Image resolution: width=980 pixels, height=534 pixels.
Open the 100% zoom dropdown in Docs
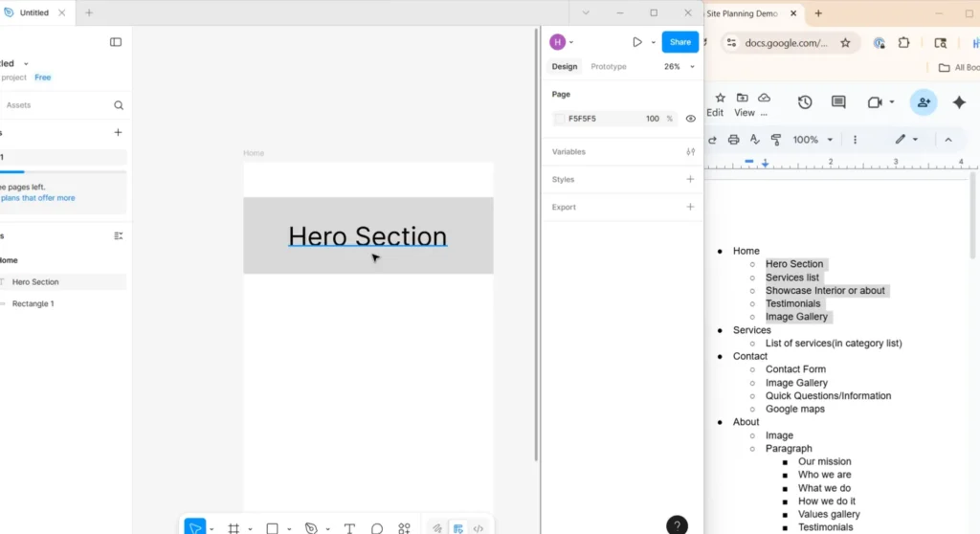coord(812,140)
